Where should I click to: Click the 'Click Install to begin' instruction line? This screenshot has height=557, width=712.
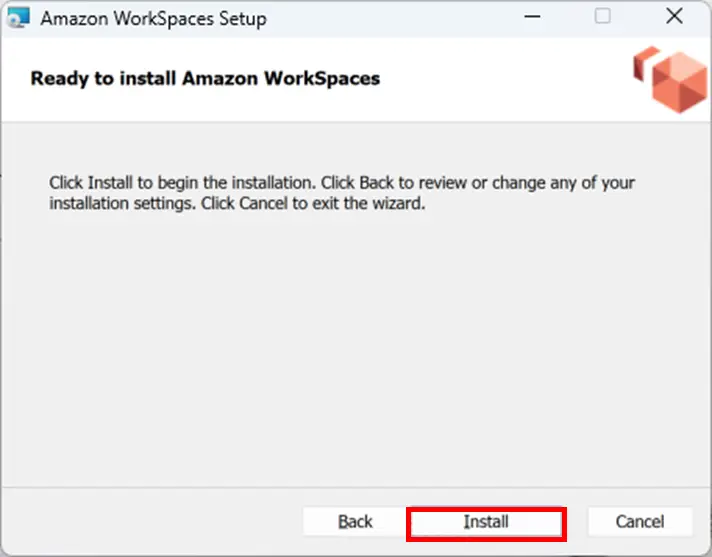pyautogui.click(x=342, y=182)
